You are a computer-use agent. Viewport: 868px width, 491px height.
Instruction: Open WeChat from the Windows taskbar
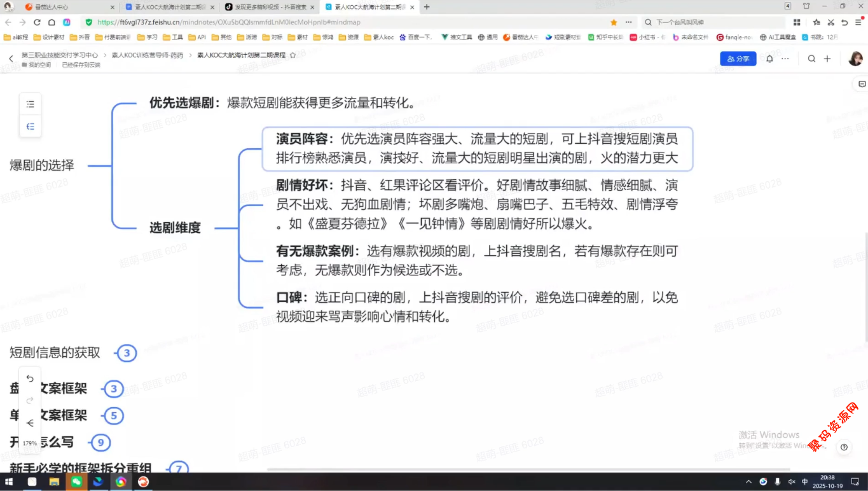pos(76,482)
